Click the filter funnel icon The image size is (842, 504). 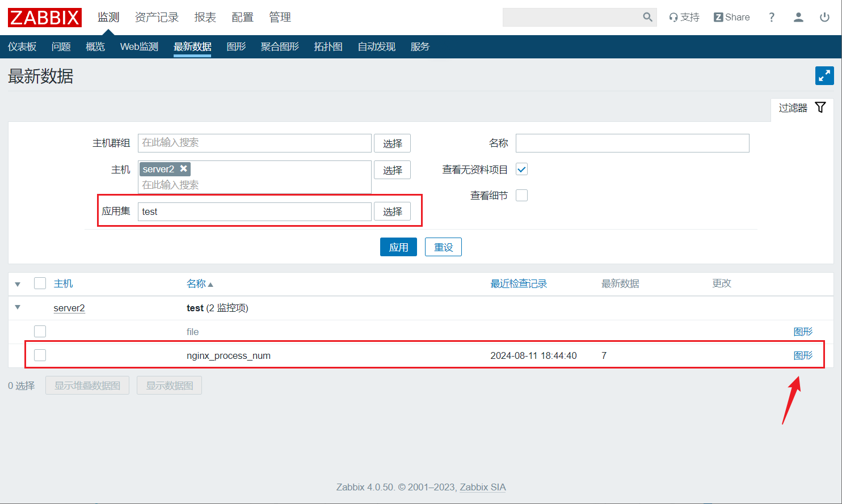tap(820, 108)
